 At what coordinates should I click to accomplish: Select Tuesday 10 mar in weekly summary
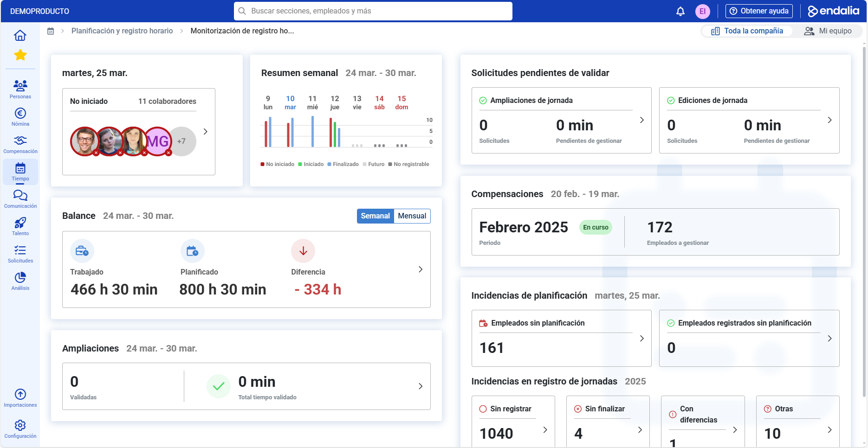point(290,102)
